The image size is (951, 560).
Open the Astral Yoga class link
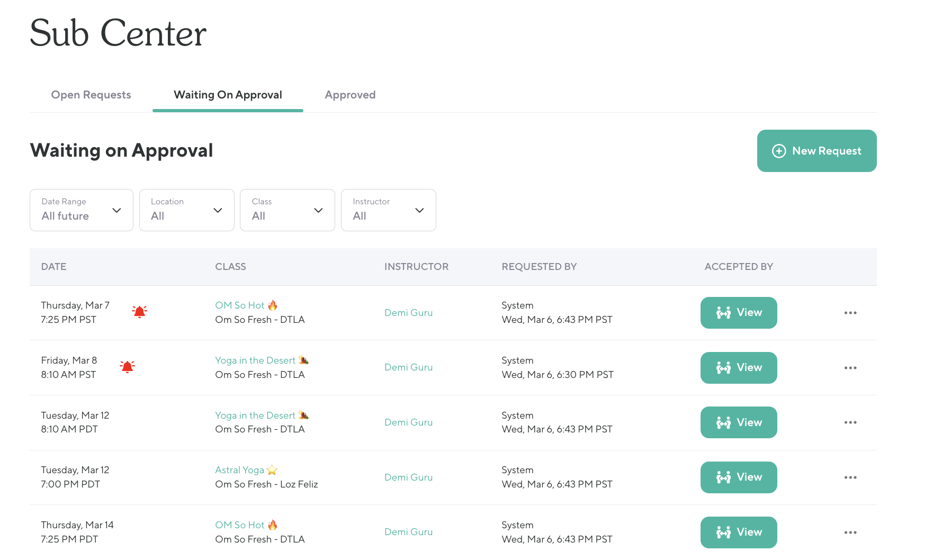[240, 470]
